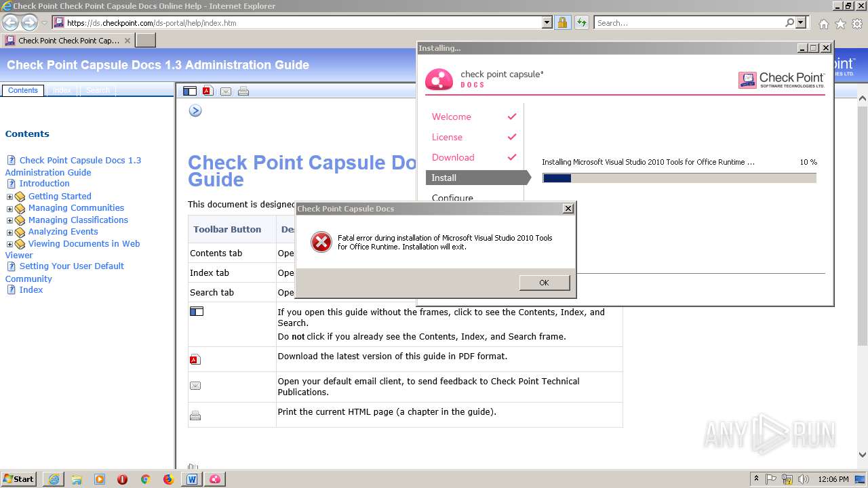Click the Welcome step checkmark
The height and width of the screenshot is (488, 868).
click(512, 117)
